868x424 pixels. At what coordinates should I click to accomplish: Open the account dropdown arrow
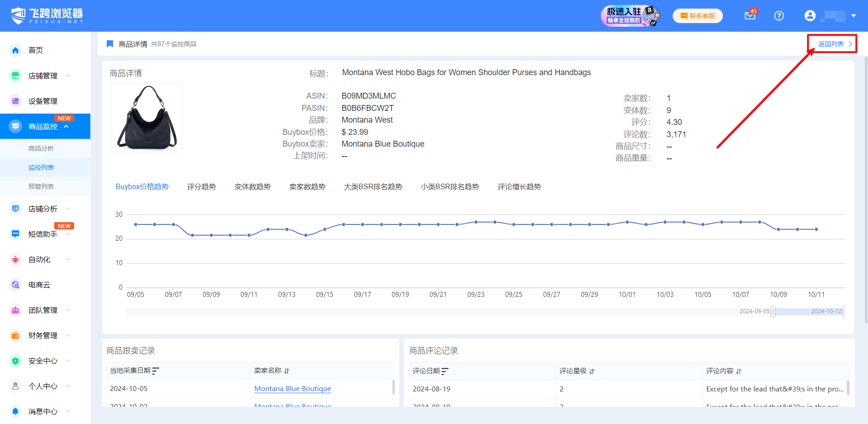coord(854,16)
